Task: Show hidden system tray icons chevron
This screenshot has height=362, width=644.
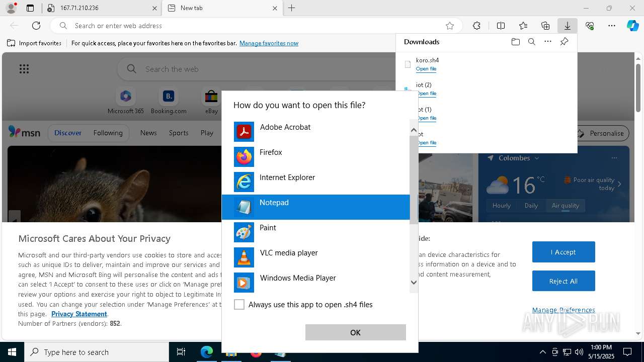Action: pyautogui.click(x=542, y=352)
